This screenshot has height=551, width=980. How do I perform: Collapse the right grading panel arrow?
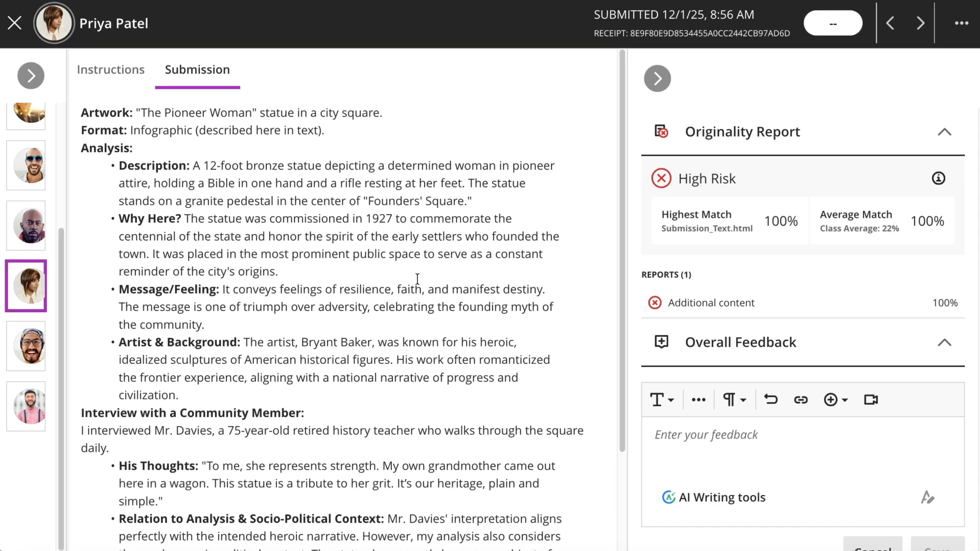[x=658, y=79]
